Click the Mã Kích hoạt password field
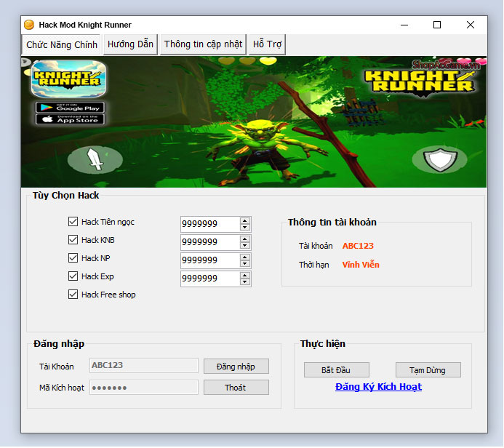 (x=143, y=388)
